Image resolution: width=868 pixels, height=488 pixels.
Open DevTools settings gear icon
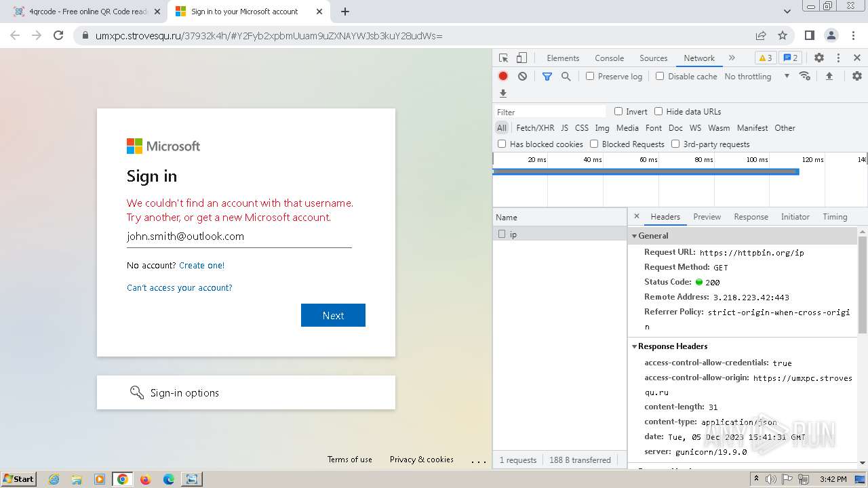point(819,58)
